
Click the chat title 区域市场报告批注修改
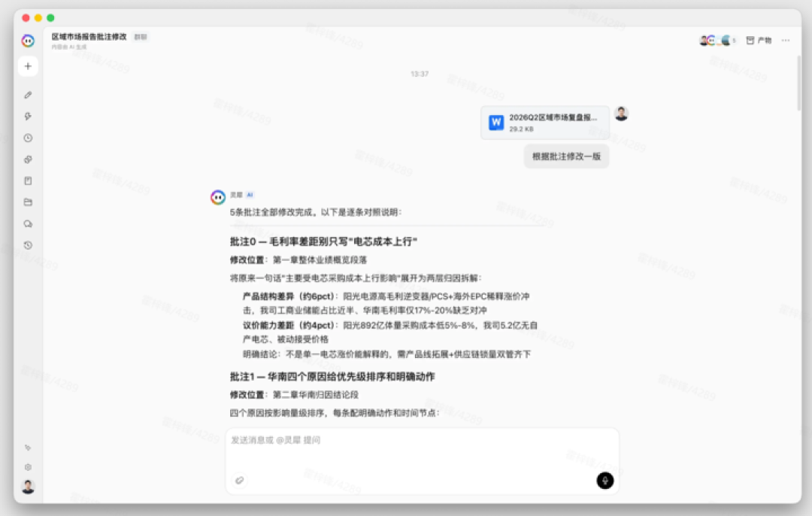[89, 36]
